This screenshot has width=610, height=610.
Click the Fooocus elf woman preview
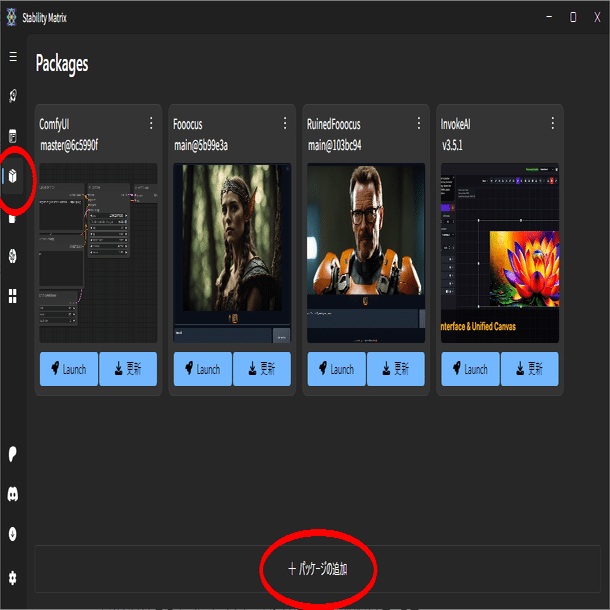(x=232, y=253)
